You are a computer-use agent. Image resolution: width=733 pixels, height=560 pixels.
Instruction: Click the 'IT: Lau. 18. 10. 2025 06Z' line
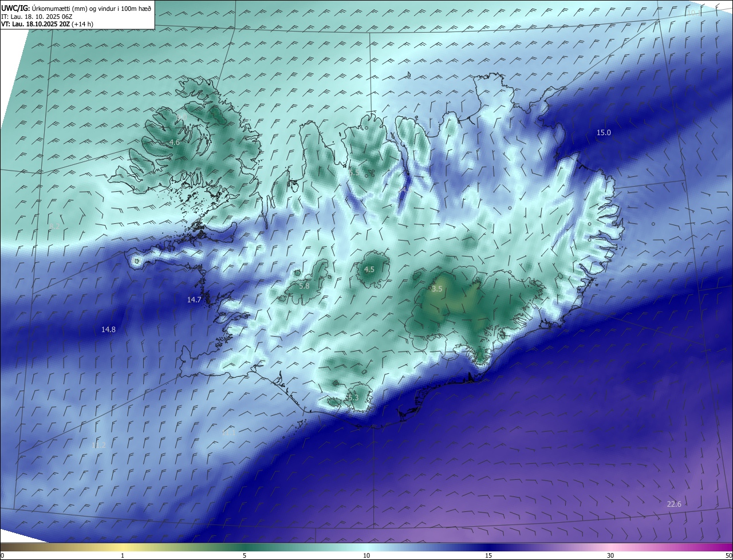click(37, 17)
